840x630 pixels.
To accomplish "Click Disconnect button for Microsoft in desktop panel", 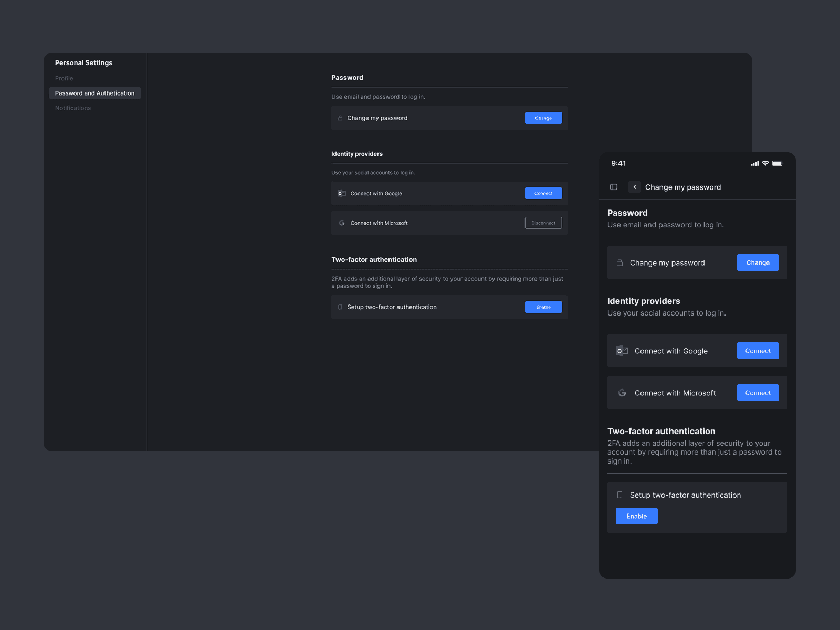I will point(543,223).
